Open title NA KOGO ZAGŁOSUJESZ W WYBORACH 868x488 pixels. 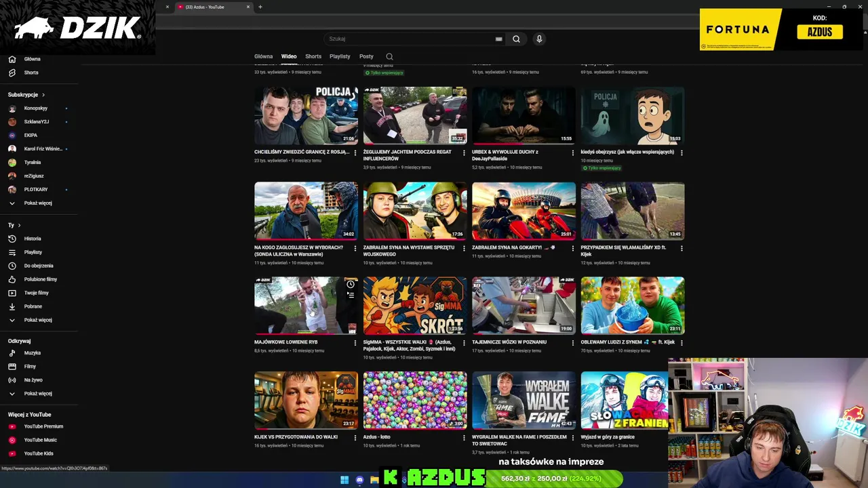298,251
